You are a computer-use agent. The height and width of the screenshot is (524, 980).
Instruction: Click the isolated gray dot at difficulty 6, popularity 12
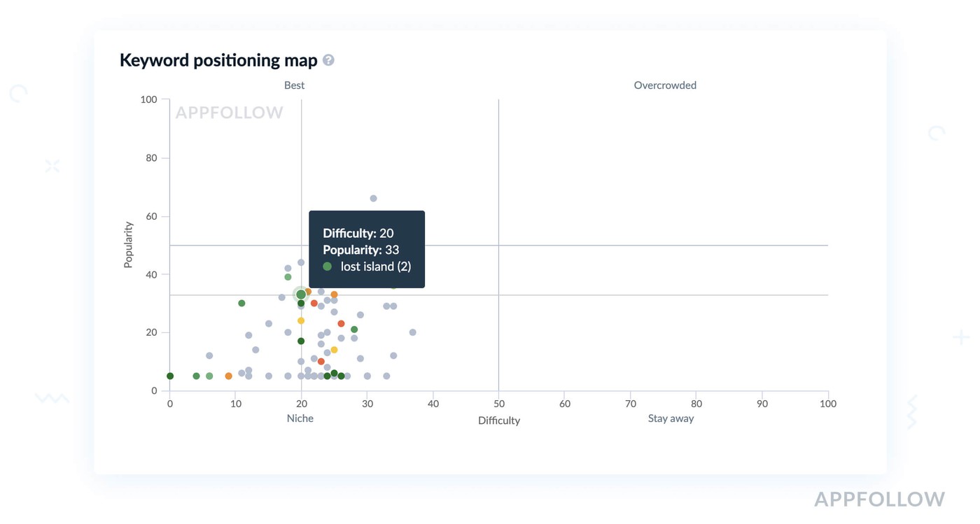(x=209, y=356)
